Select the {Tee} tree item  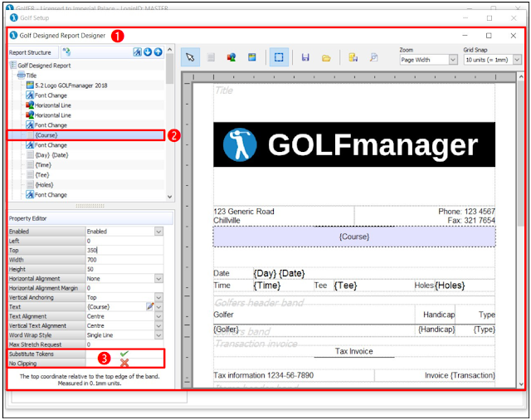point(42,175)
